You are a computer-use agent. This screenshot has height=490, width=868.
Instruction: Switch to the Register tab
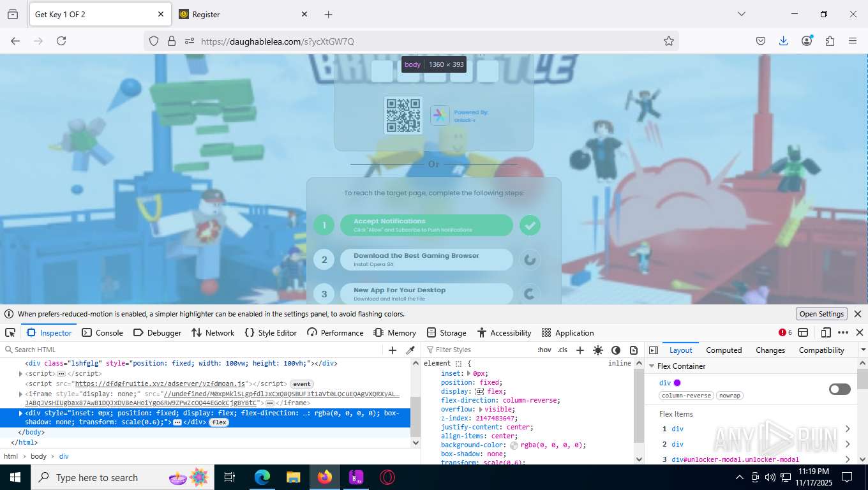pyautogui.click(x=243, y=14)
